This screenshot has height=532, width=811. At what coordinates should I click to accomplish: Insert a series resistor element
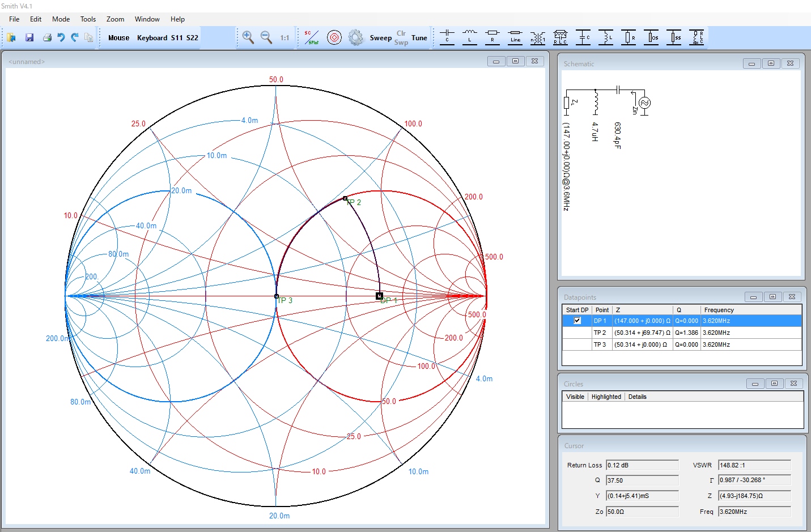[492, 37]
